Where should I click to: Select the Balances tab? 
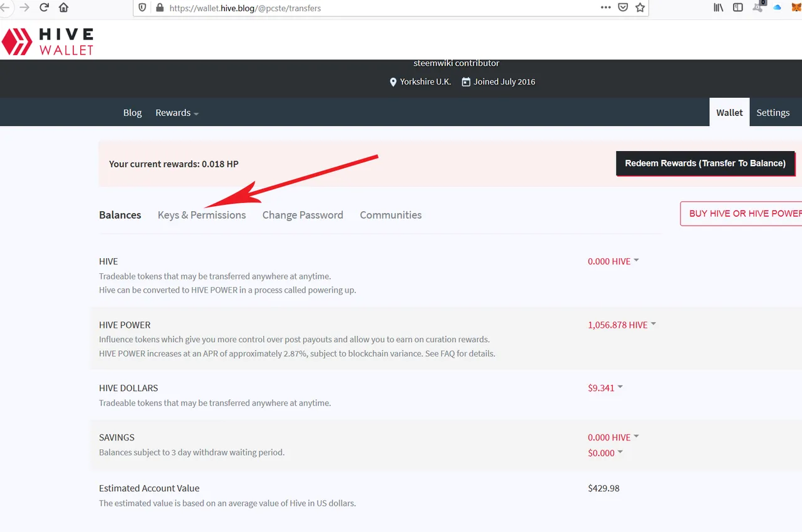pos(120,215)
